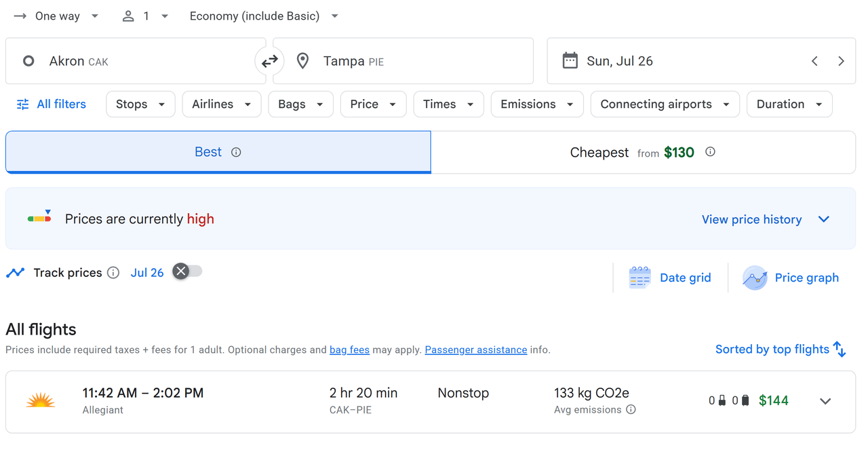This screenshot has height=450, width=868.
Task: Show Track prices info tooltip
Action: (113, 273)
